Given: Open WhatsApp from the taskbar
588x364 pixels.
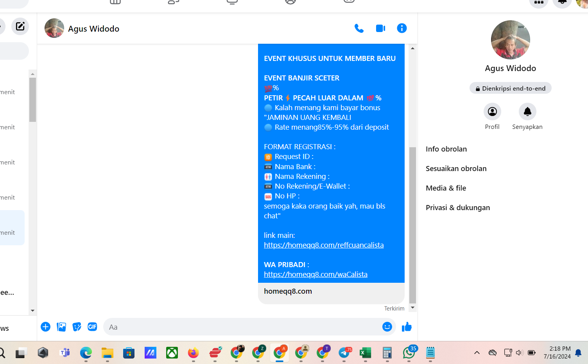Looking at the screenshot, I should pos(409,353).
